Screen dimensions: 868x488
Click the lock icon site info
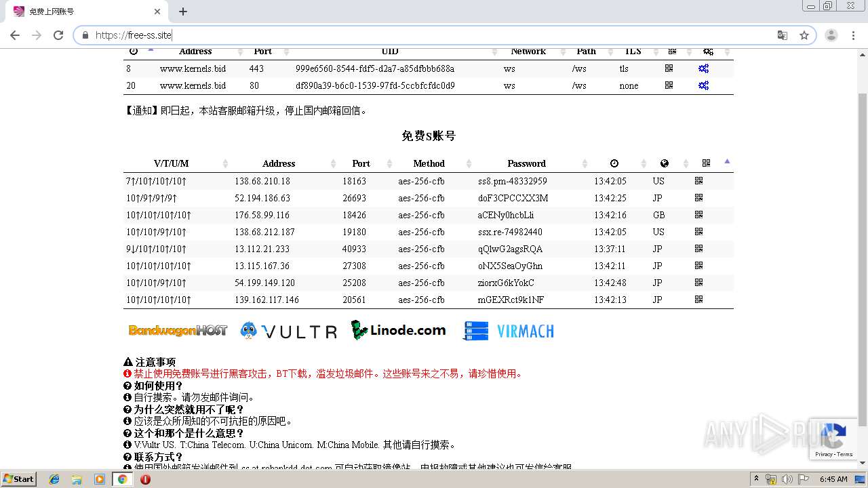(x=85, y=35)
